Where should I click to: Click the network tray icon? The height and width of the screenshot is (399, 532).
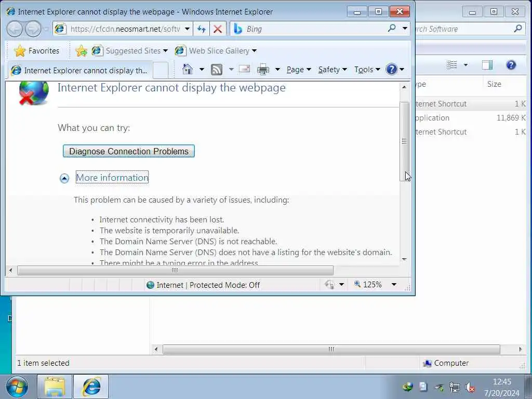tap(454, 387)
